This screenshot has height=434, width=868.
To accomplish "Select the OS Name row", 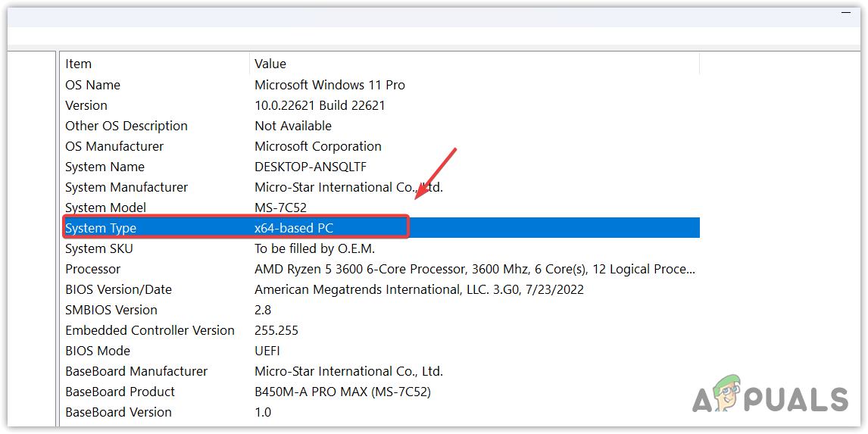I will pyautogui.click(x=93, y=85).
